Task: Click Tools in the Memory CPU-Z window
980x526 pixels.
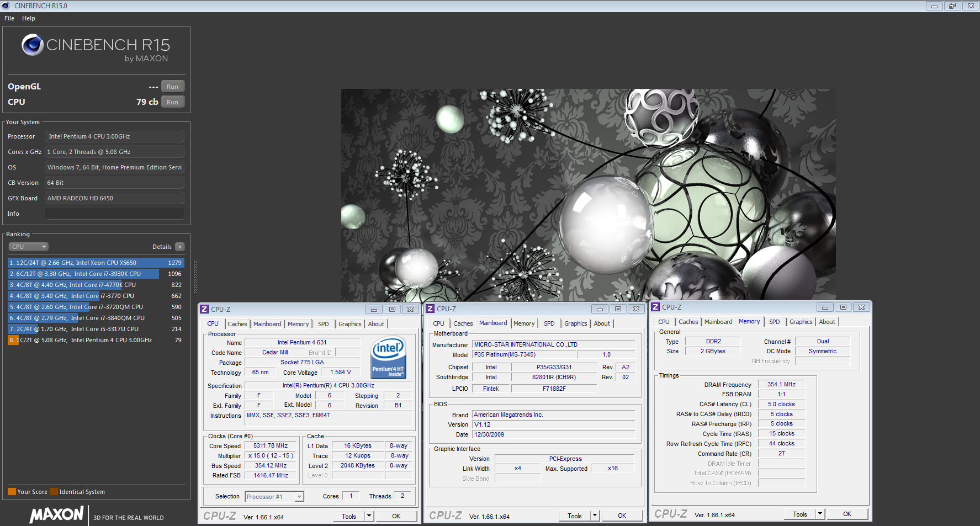Action: pos(800,514)
